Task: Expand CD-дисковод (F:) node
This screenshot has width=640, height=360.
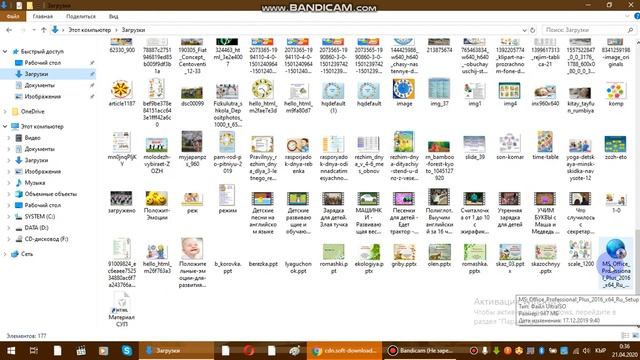Action: tap(9, 239)
